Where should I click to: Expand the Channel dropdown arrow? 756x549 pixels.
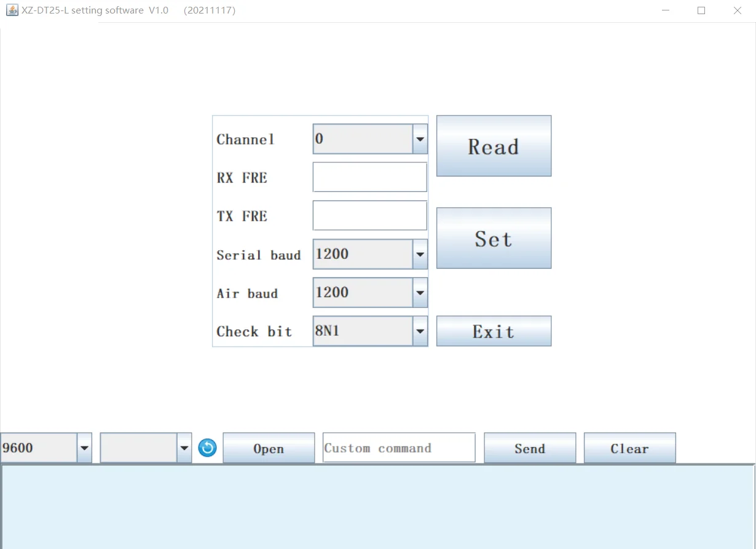(x=420, y=139)
